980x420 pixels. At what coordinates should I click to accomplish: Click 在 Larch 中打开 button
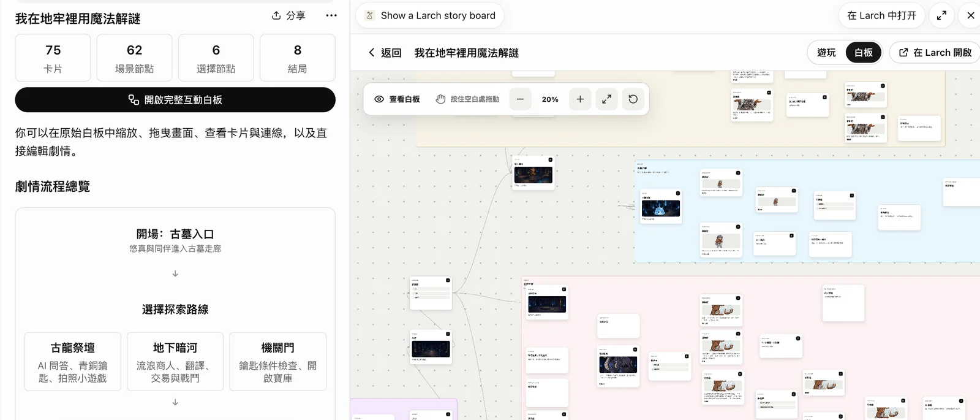(x=881, y=15)
